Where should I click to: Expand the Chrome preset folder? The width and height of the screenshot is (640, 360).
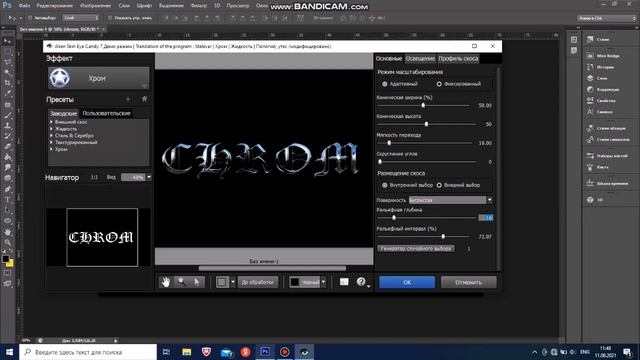[x=51, y=149]
